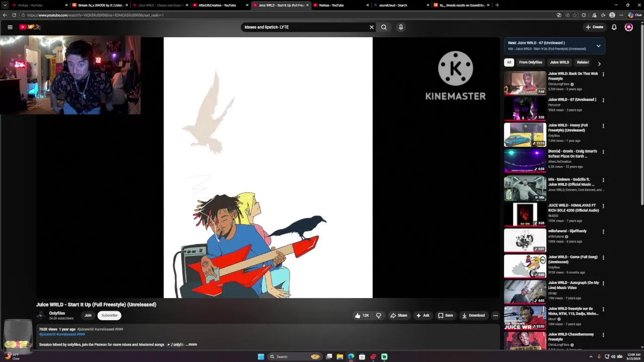Open Godzilla ft. Juice WRLD mix thumbnail
The image size is (644, 362).
tap(525, 189)
